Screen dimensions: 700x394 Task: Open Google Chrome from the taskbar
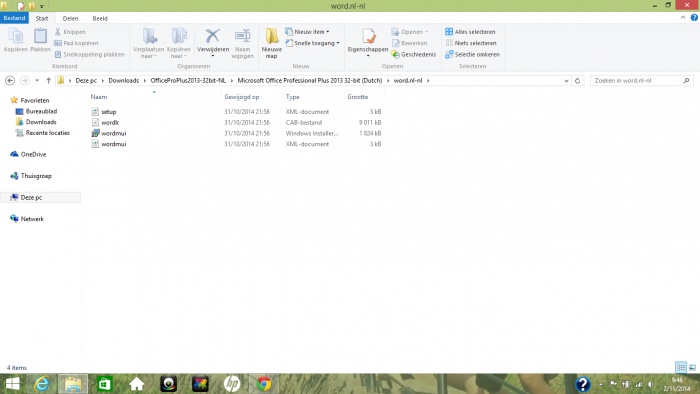[263, 384]
